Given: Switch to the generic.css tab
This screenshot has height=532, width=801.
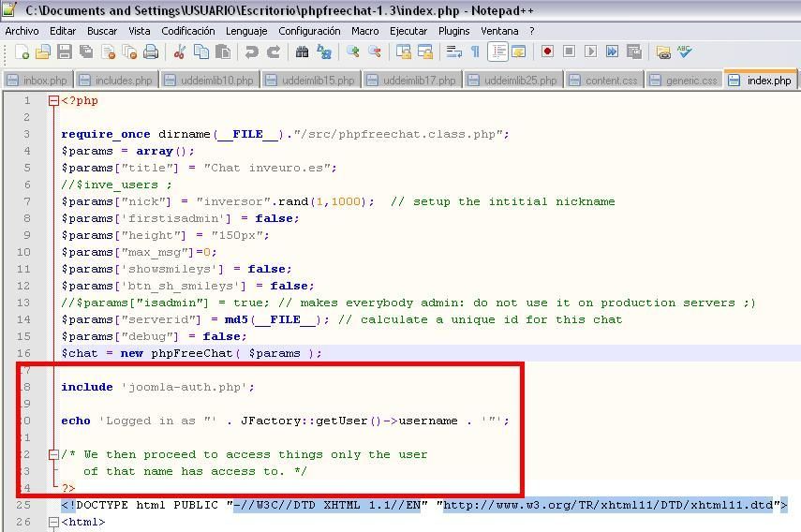Looking at the screenshot, I should pyautogui.click(x=685, y=81).
